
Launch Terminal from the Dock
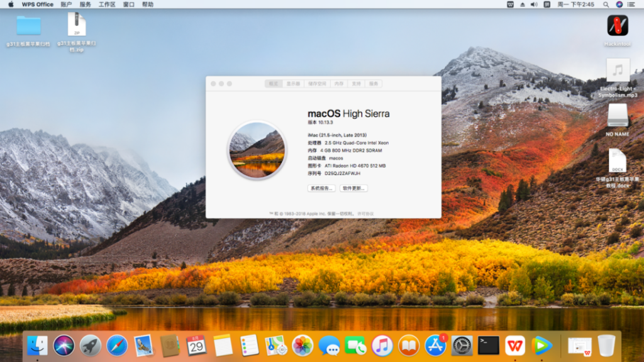click(x=488, y=345)
